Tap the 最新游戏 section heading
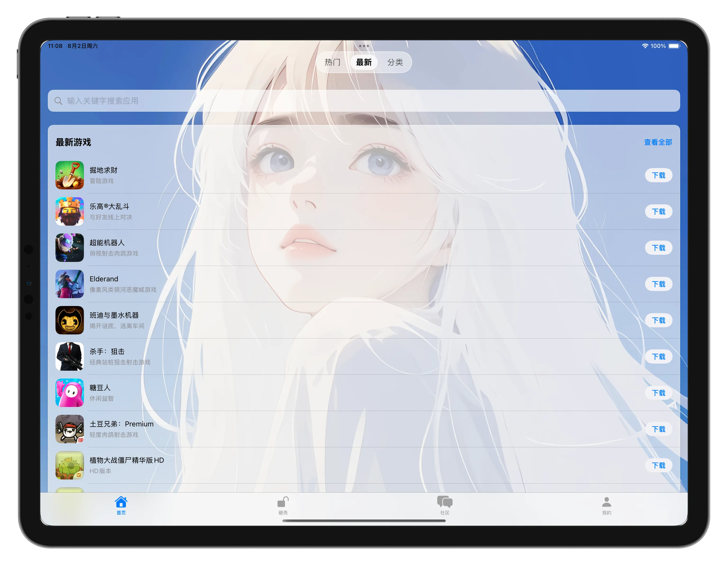728x566 pixels. 73,142
